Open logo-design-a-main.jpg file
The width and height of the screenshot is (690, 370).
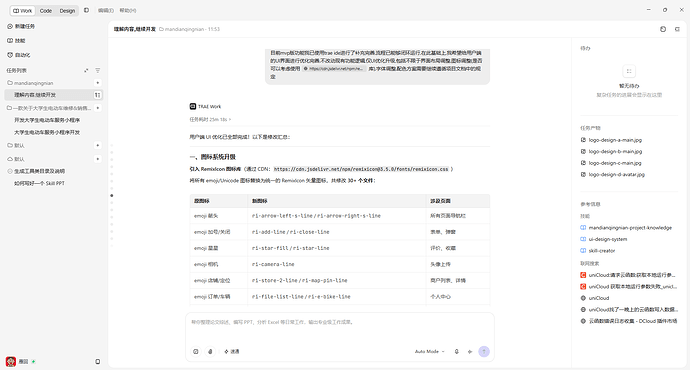point(611,140)
